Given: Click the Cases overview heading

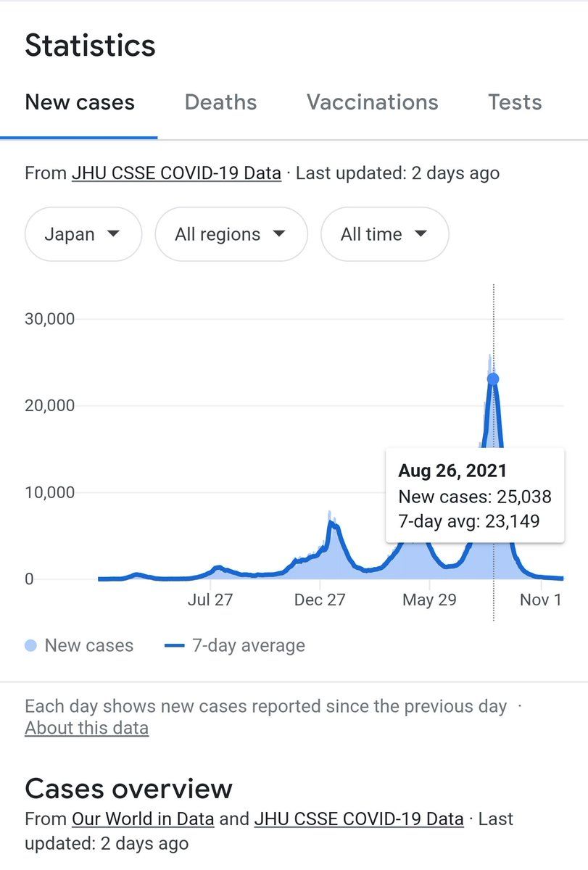Looking at the screenshot, I should pos(129,788).
